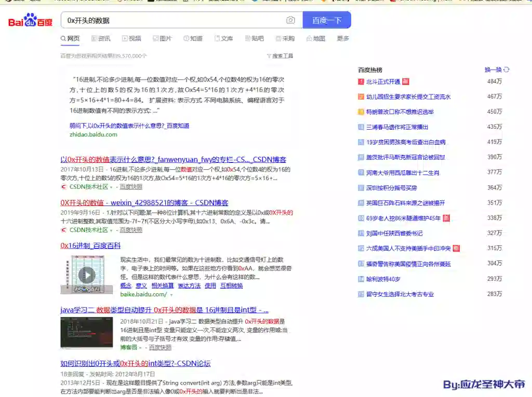Click the Baidu logo

30,20
